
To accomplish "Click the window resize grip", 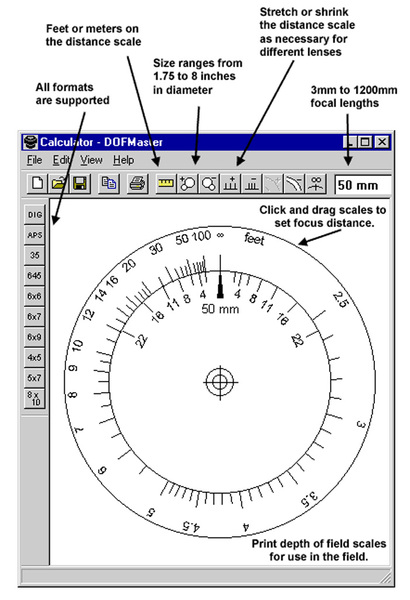I will click(385, 577).
